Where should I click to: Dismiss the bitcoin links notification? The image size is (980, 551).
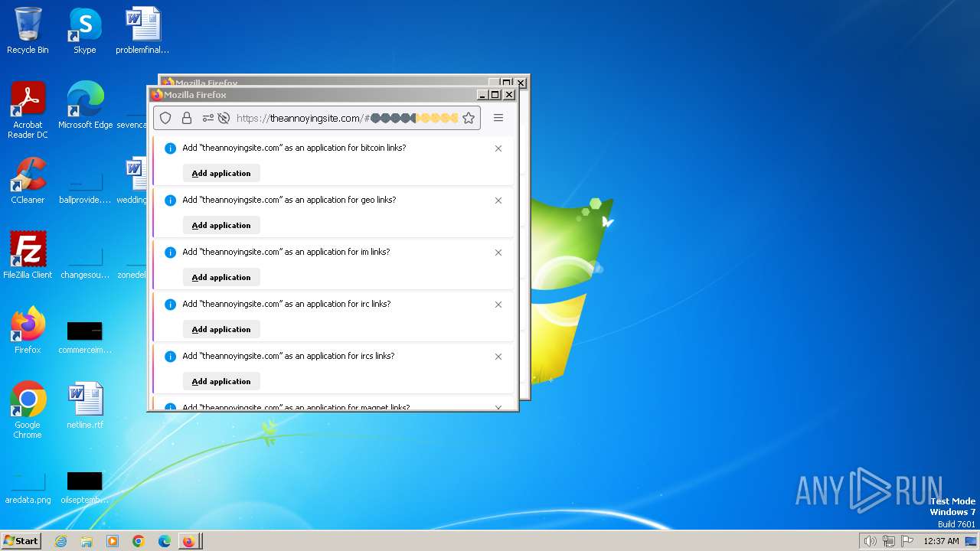tap(498, 148)
